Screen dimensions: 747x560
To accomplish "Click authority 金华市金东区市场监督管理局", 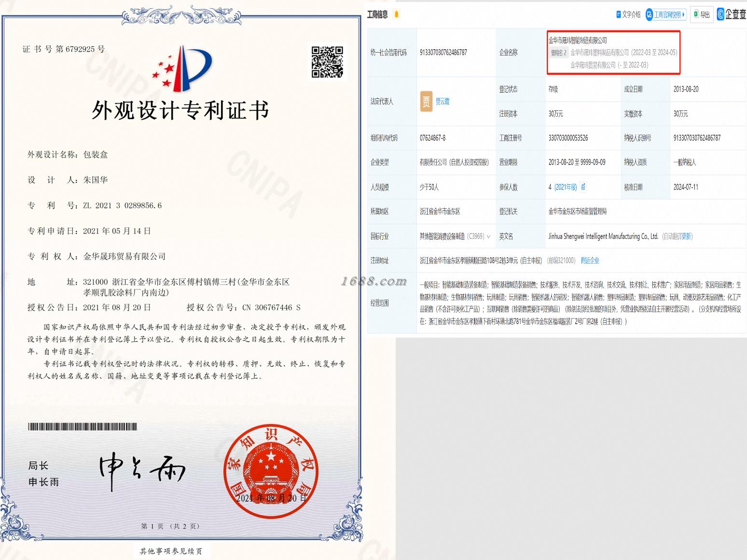I will point(577,212).
